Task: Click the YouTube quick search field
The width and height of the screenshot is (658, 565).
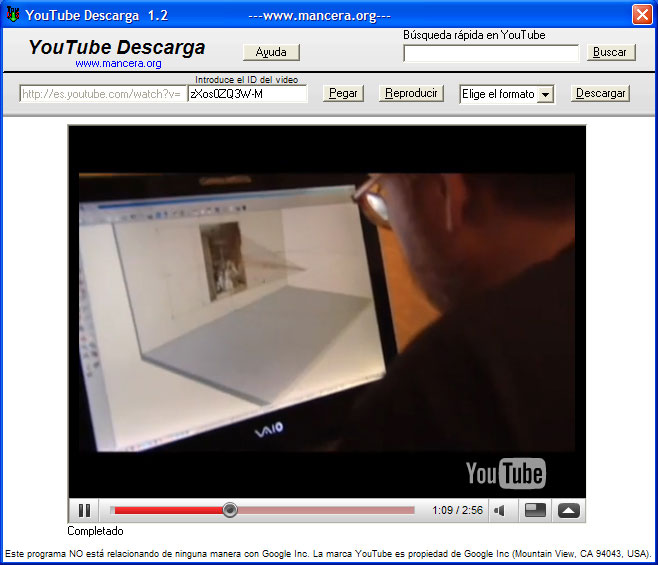Action: [491, 53]
